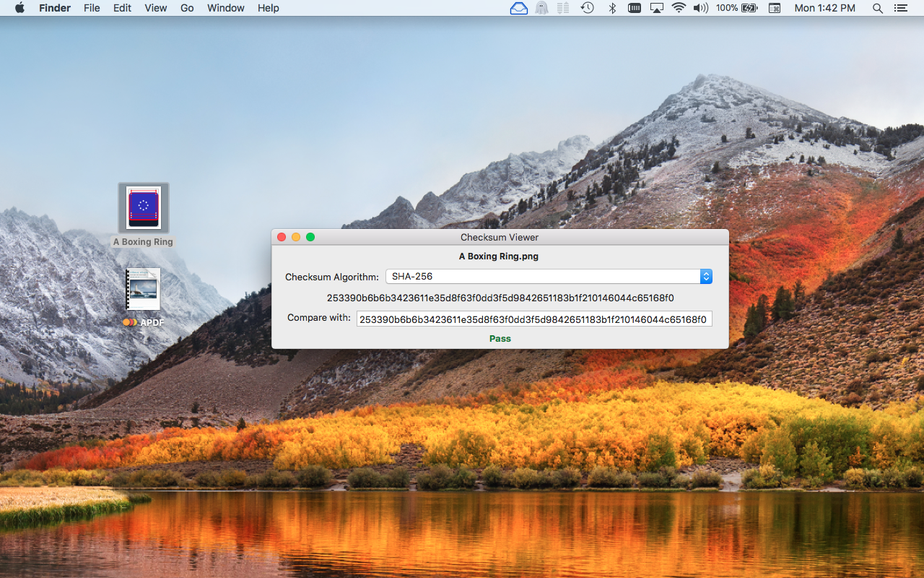Screen dimensions: 924x578
Task: Click the blue dropdown arrows on algorithm selector
Action: 706,276
